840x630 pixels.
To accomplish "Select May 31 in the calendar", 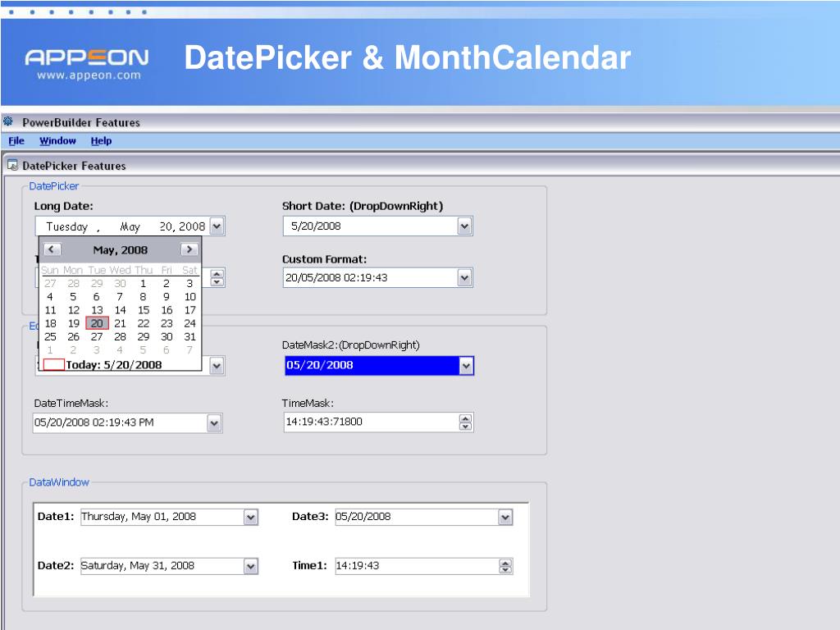I will coord(189,337).
